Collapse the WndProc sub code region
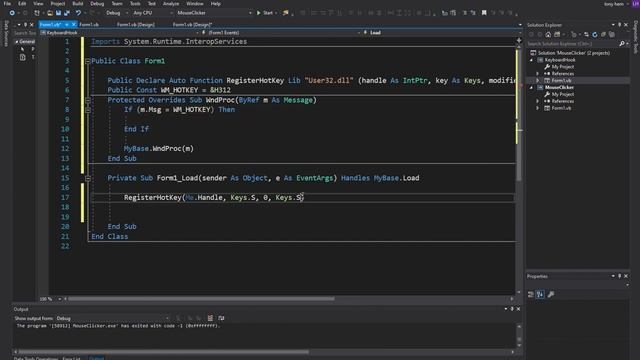 click(88, 100)
